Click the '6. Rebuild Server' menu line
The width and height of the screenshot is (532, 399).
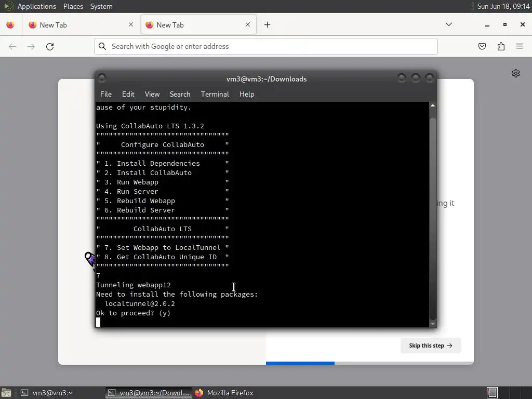[x=163, y=210]
